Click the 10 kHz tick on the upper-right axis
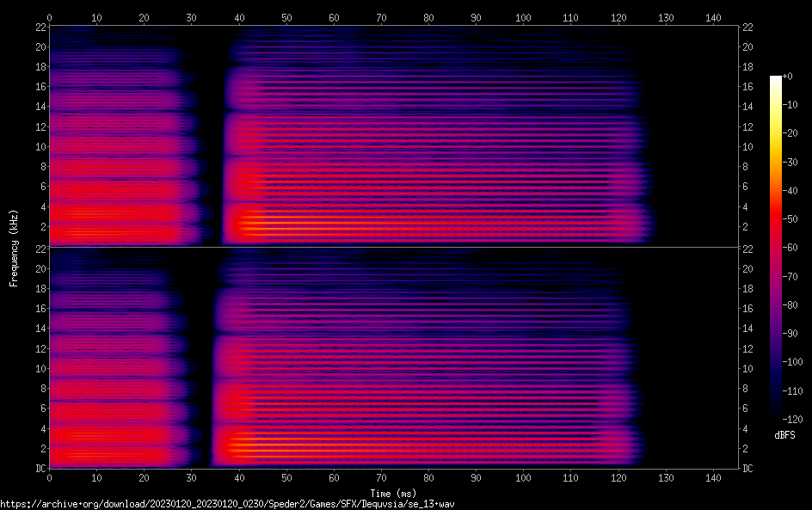This screenshot has height=510, width=812. point(749,146)
